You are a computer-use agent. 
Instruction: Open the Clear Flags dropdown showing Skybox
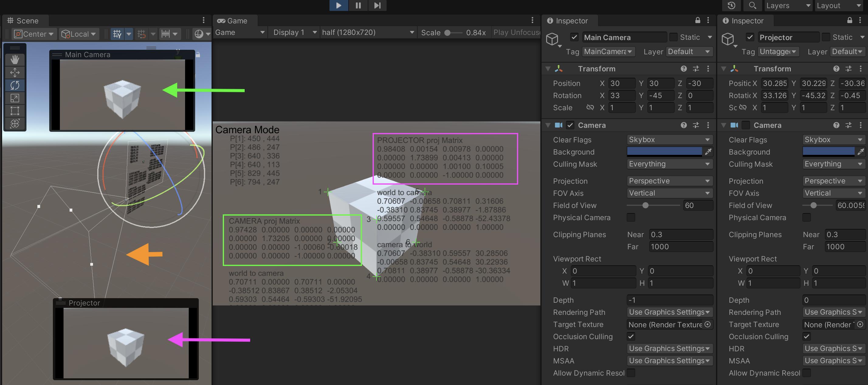[x=669, y=139]
